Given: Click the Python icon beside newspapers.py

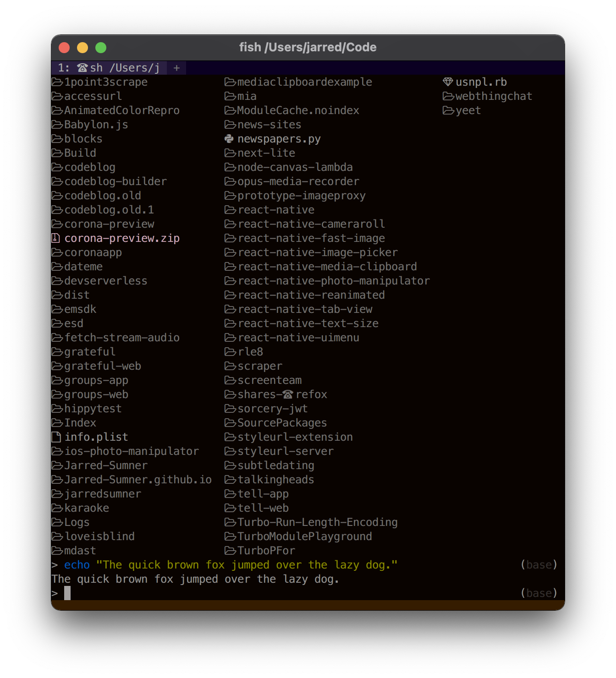Looking at the screenshot, I should click(229, 139).
